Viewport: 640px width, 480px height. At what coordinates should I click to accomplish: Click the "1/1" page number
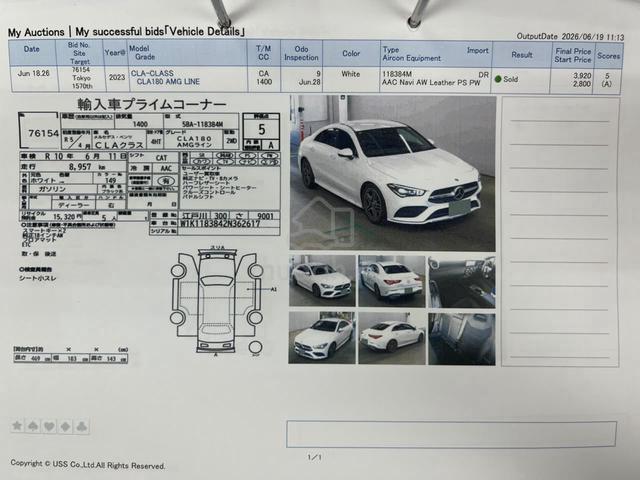314,457
